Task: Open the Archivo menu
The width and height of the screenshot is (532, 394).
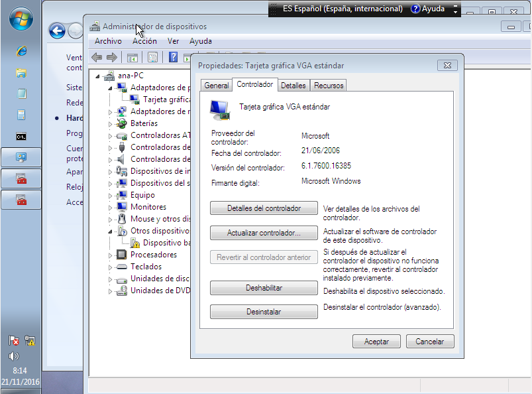Action: [x=108, y=41]
